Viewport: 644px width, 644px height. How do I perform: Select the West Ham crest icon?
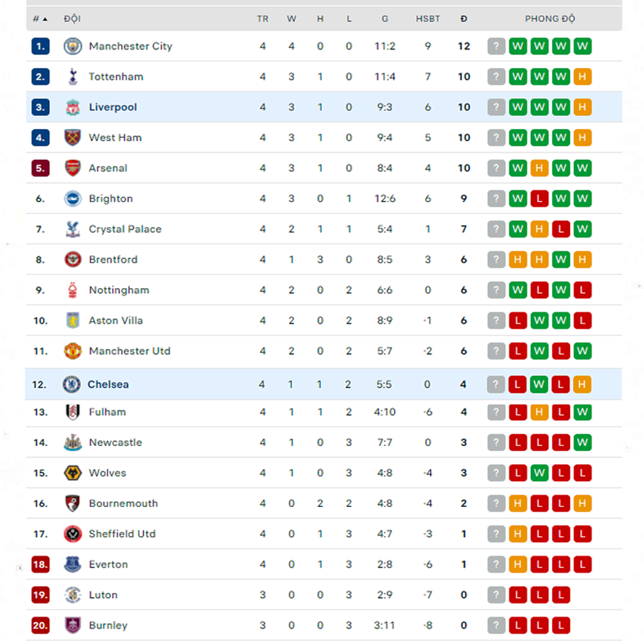pos(73,137)
